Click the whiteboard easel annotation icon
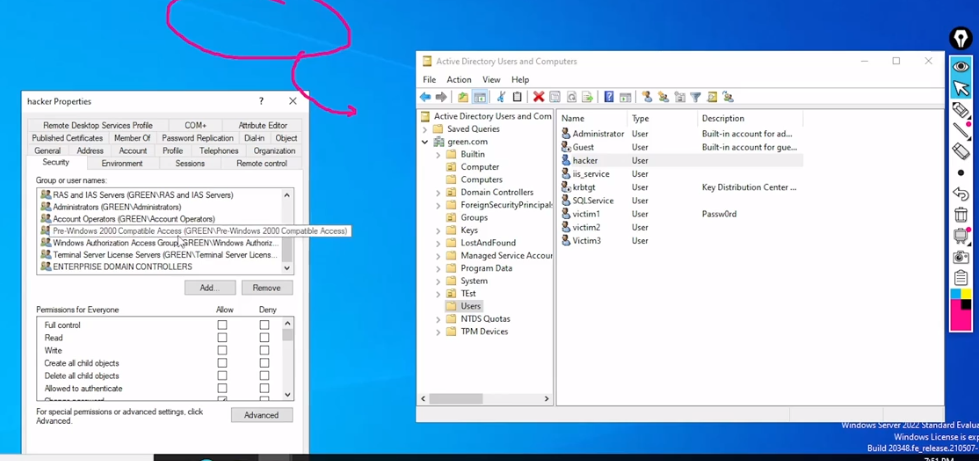The height and width of the screenshot is (461, 979). click(x=961, y=236)
